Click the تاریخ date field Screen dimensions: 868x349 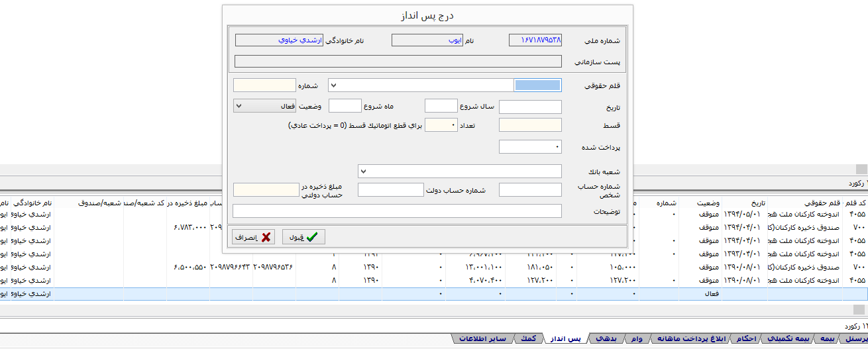pyautogui.click(x=530, y=107)
